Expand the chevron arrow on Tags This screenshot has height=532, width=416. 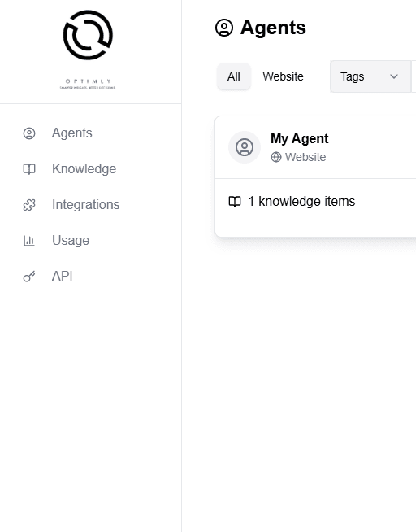click(x=394, y=76)
